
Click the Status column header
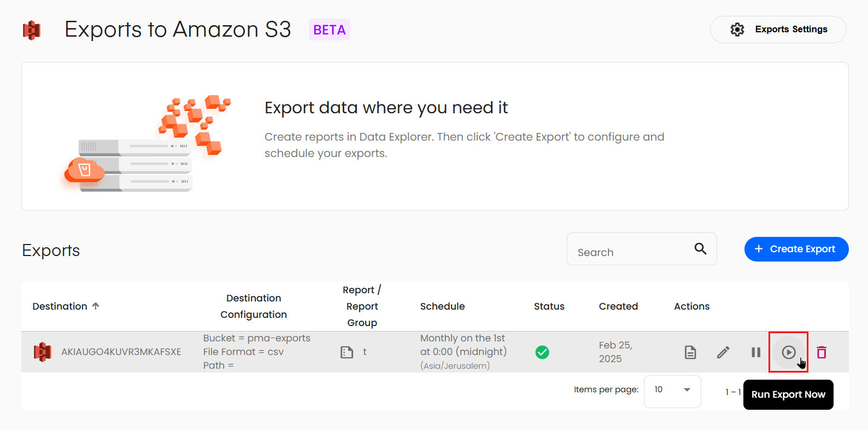click(x=549, y=306)
